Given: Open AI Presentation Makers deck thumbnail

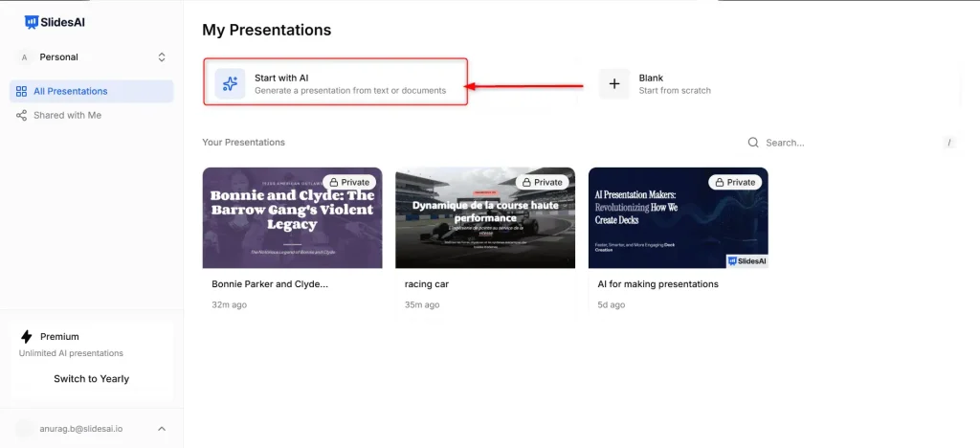Looking at the screenshot, I should coord(679,218).
